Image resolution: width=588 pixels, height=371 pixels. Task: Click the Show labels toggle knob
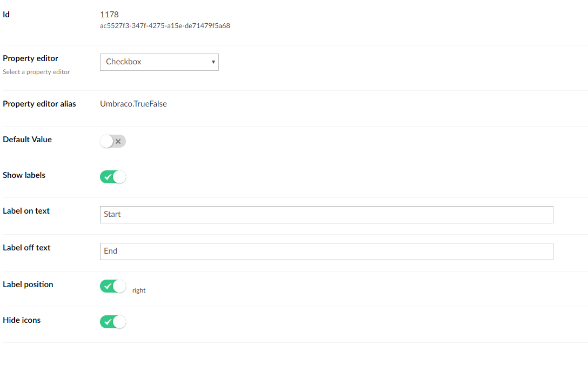tap(118, 176)
